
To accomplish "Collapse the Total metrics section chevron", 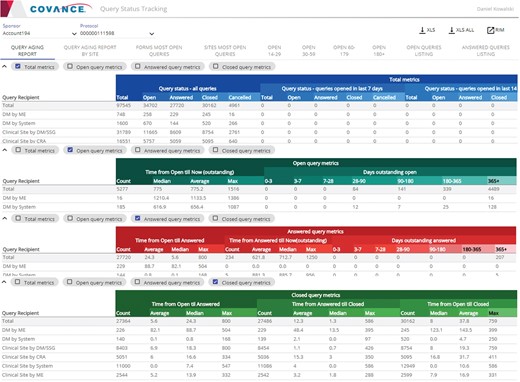I will point(5,67).
